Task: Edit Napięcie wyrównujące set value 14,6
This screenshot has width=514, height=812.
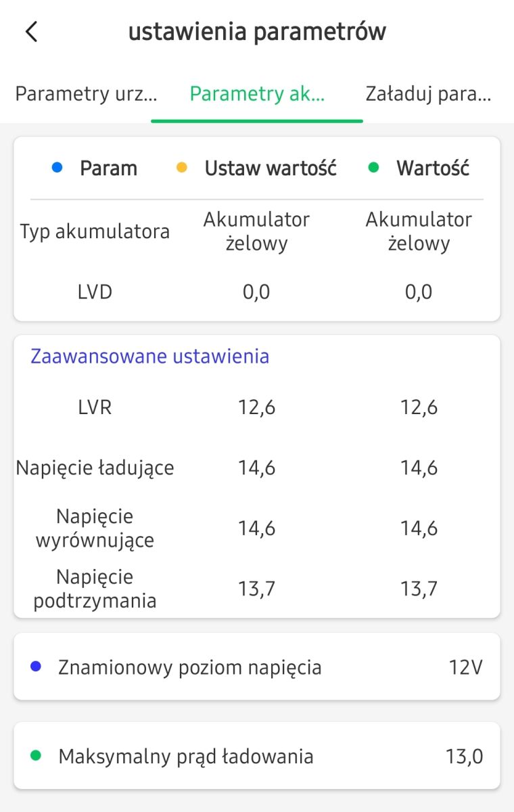Action: coord(256,528)
